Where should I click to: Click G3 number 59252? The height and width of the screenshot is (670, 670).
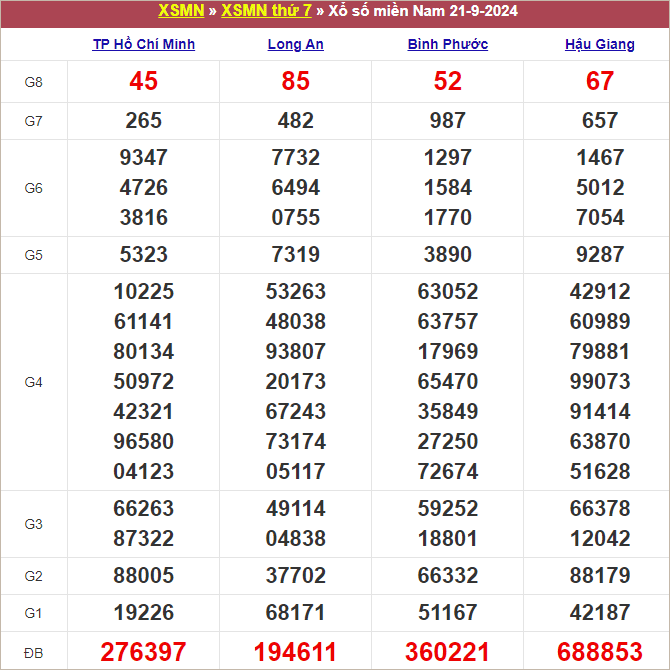pos(448,508)
